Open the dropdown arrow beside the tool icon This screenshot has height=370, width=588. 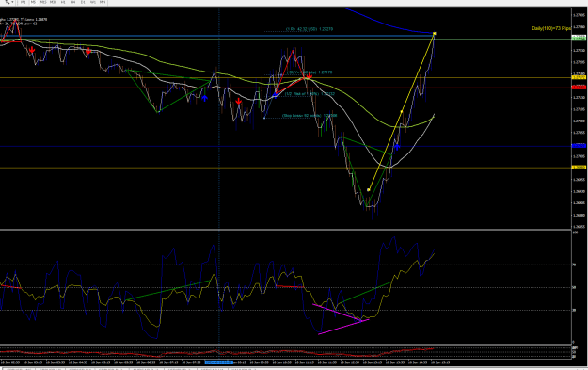pyautogui.click(x=12, y=2)
